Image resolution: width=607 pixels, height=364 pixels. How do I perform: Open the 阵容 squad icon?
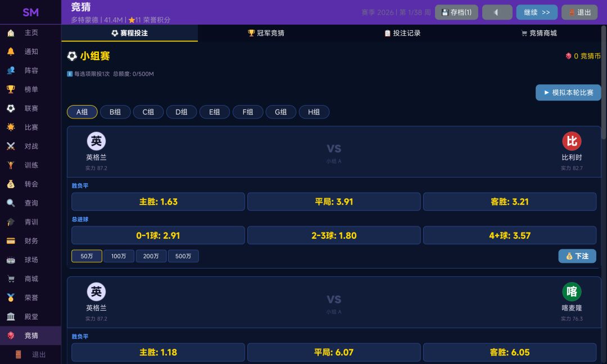click(11, 70)
